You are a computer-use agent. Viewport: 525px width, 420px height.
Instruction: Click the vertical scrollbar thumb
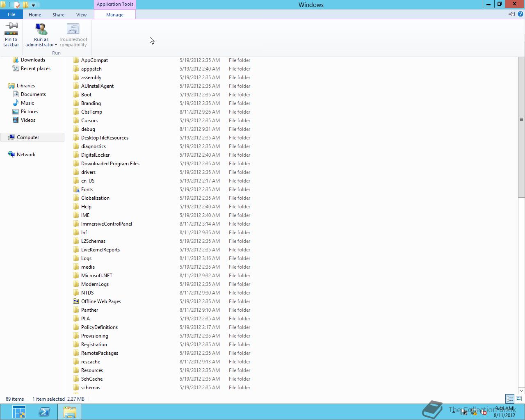521,127
